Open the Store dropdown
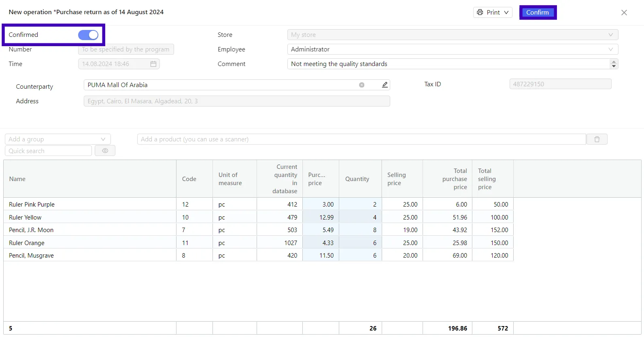 (453, 35)
